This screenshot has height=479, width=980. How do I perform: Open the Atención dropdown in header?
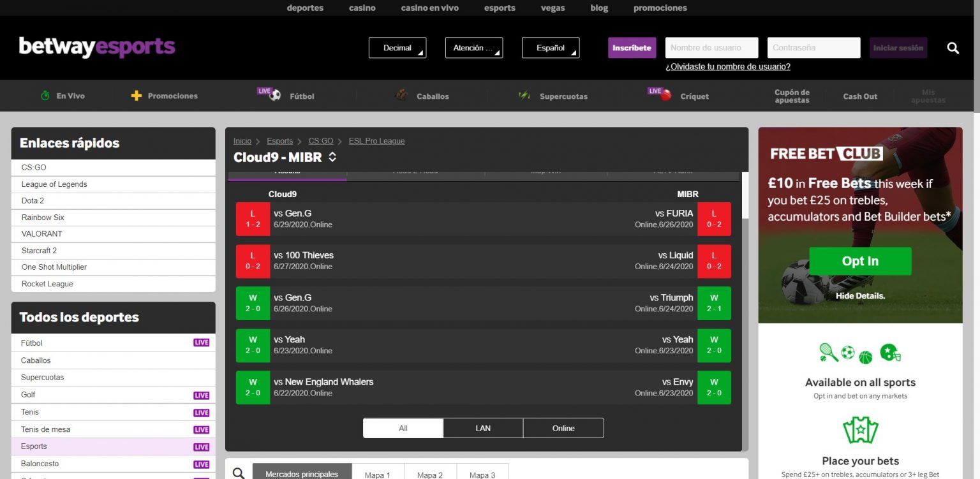click(474, 48)
